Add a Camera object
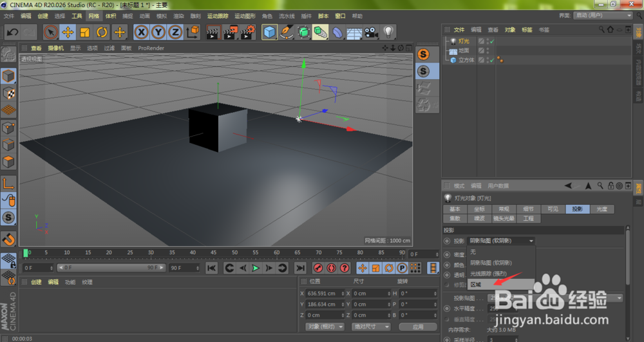The image size is (644, 342). click(x=372, y=32)
